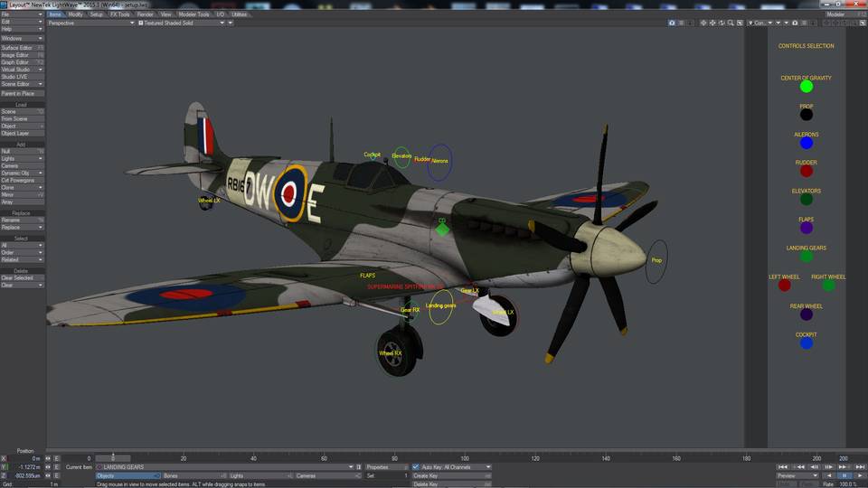Select the blue Ailerons ellipse controller in viewport
This screenshot has width=868, height=488.
440,162
